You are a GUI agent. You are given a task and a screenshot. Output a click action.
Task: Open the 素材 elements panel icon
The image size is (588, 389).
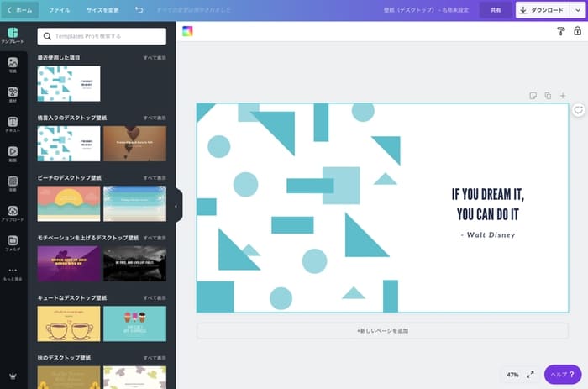(13, 95)
